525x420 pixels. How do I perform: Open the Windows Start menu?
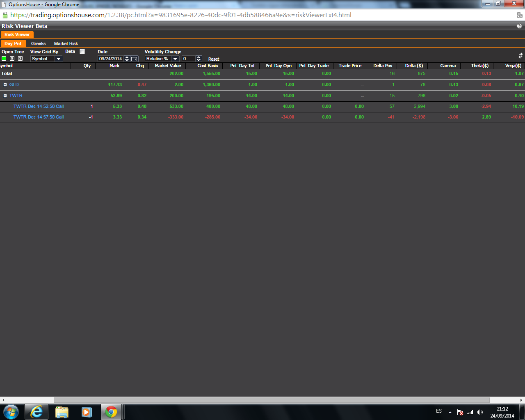(x=11, y=411)
